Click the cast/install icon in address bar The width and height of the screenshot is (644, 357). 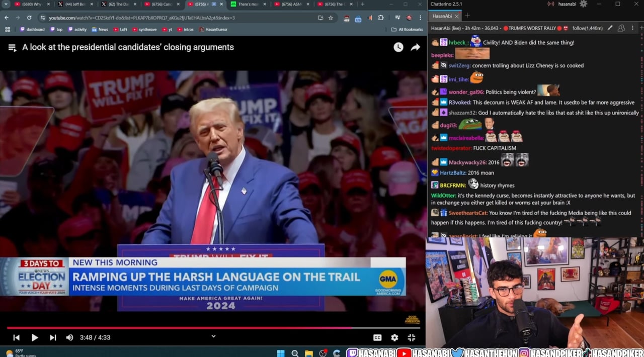point(320,18)
